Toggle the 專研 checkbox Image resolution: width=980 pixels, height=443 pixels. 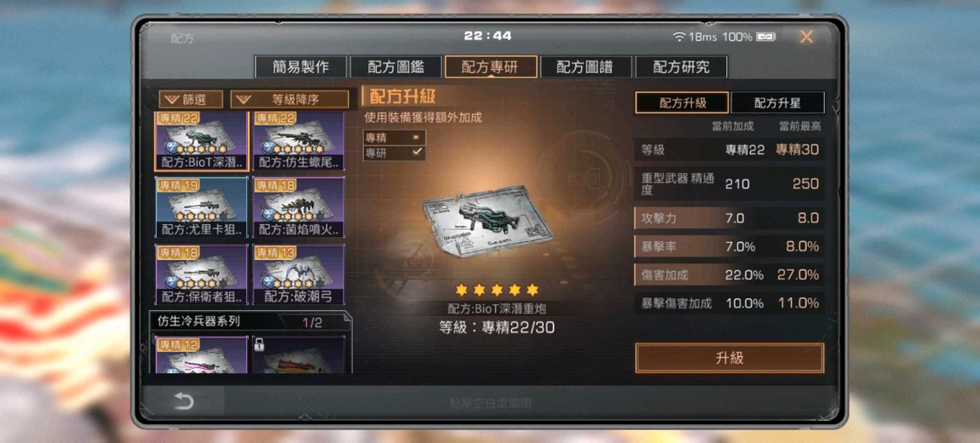395,152
